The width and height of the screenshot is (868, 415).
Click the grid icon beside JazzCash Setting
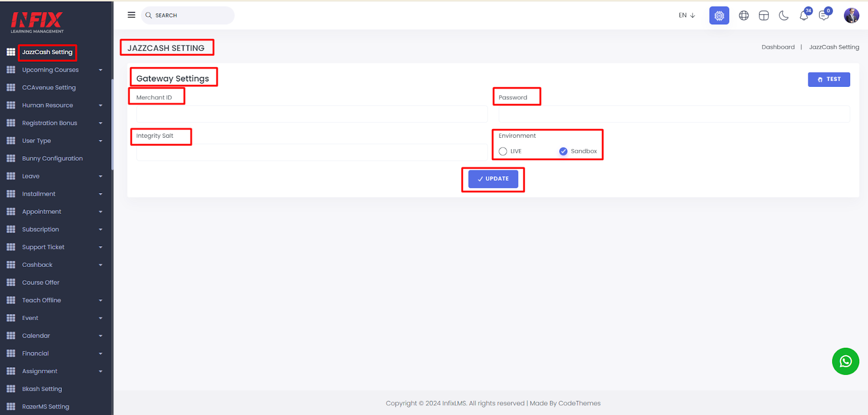pyautogui.click(x=11, y=52)
